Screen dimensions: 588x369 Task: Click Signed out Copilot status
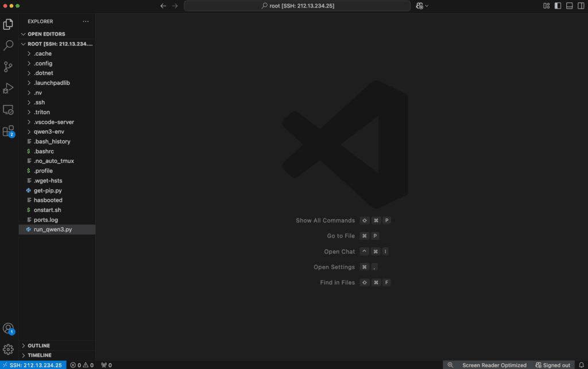tap(553, 365)
